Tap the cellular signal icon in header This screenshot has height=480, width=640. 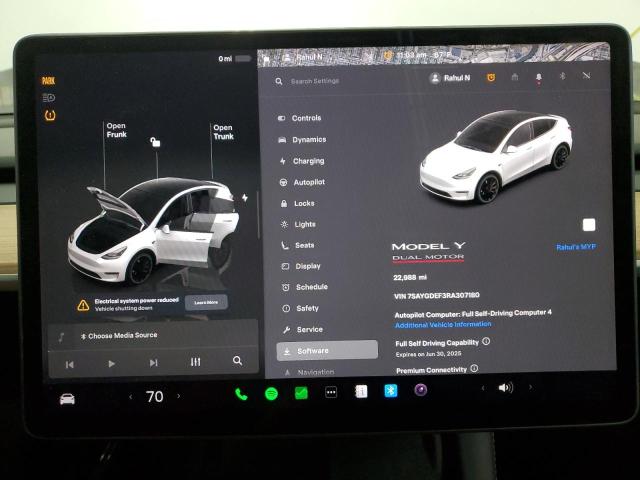[x=587, y=75]
